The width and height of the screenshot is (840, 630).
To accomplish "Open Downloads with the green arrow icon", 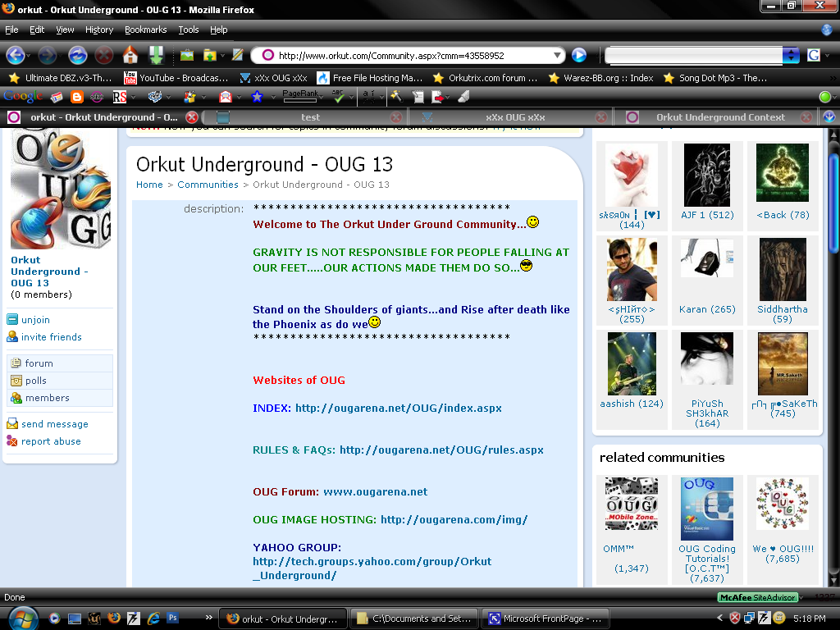I will coord(157,55).
